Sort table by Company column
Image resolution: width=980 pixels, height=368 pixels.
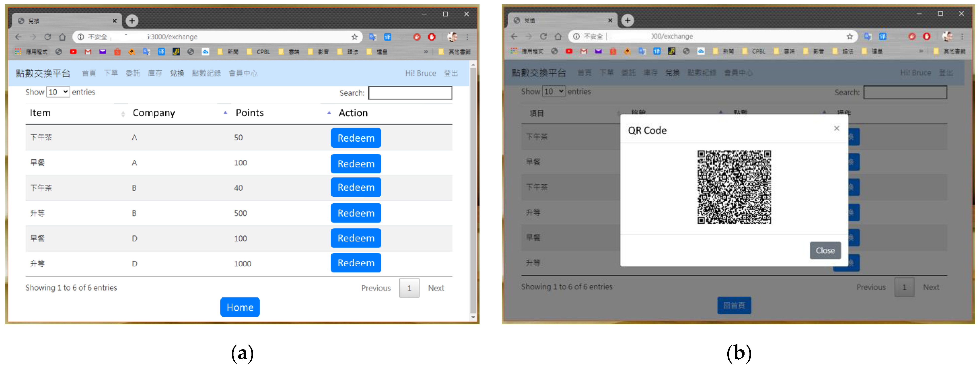pyautogui.click(x=154, y=113)
